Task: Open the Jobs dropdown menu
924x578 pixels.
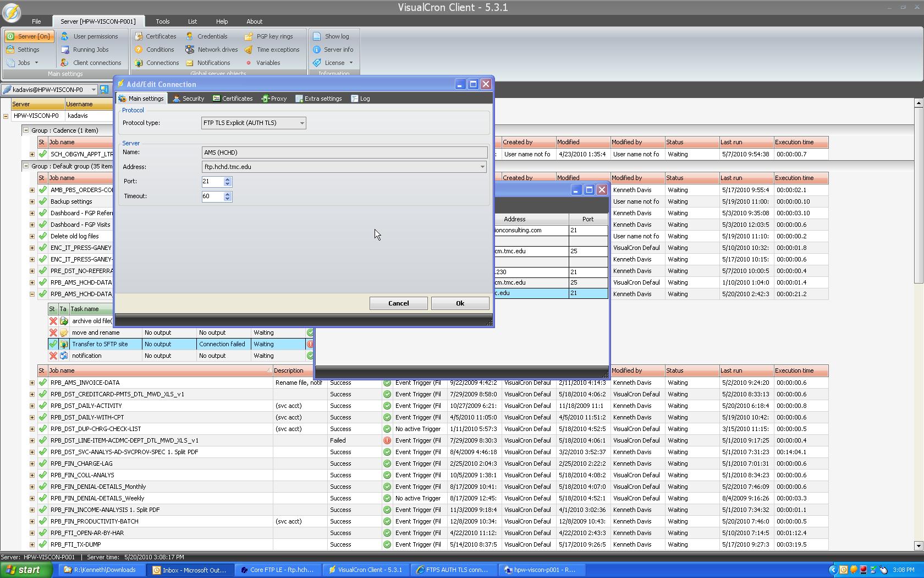Action: click(x=23, y=63)
